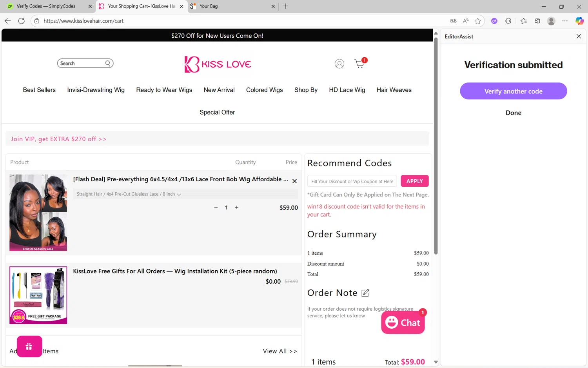Open Colored Wigs menu
The width and height of the screenshot is (588, 368).
[265, 90]
